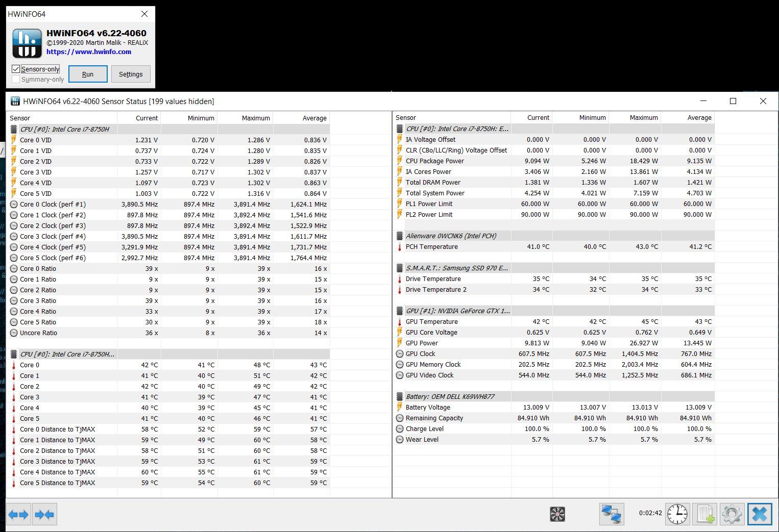Viewport: 779px width, 532px height.
Task: Toggle the Summary-only checkbox
Action: tap(16, 79)
